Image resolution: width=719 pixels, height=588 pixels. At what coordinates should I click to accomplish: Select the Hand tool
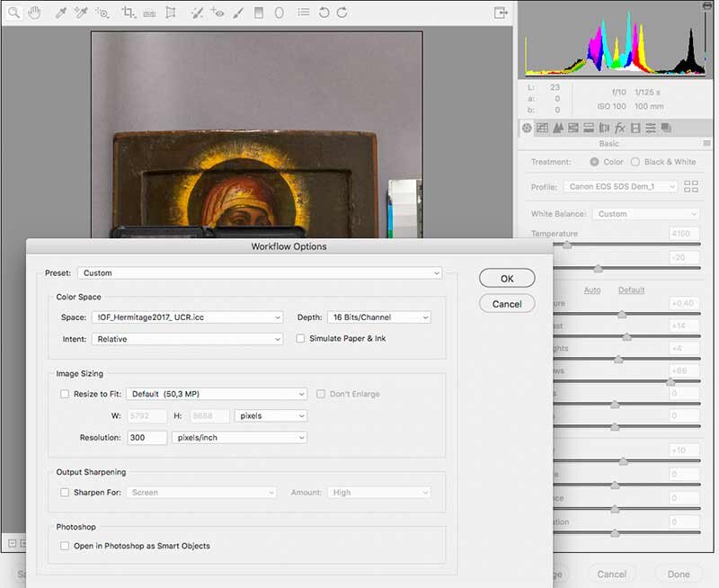click(x=35, y=13)
